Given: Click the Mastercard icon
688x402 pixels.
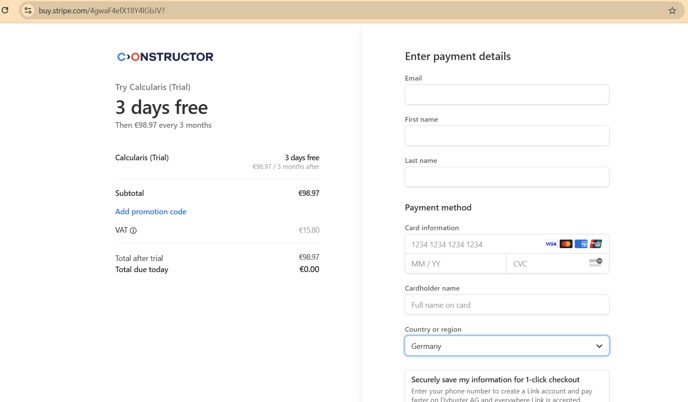Looking at the screenshot, I should point(566,244).
